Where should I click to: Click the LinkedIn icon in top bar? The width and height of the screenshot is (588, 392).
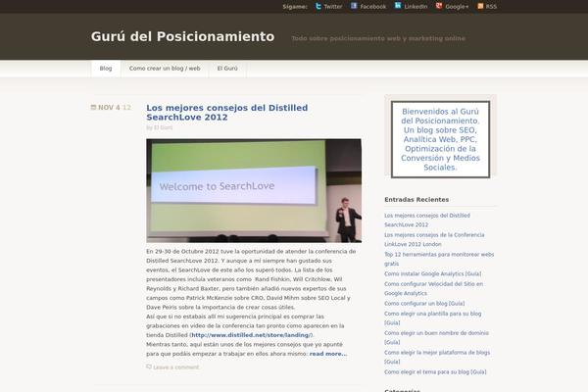398,6
